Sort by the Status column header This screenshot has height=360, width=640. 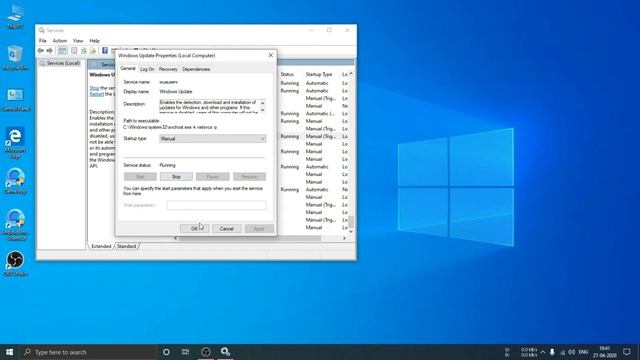point(287,74)
